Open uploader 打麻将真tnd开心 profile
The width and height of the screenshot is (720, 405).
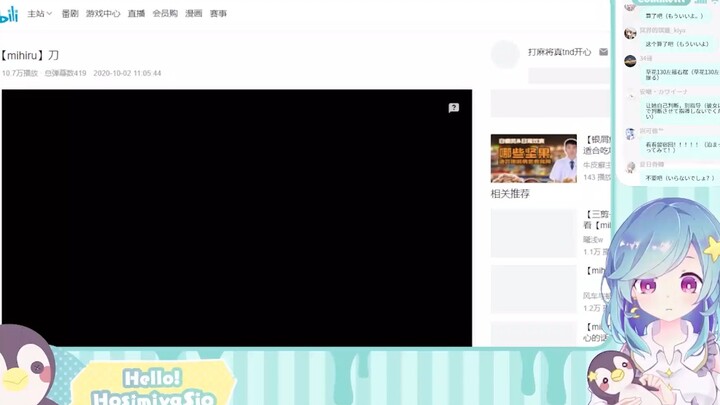(x=559, y=52)
